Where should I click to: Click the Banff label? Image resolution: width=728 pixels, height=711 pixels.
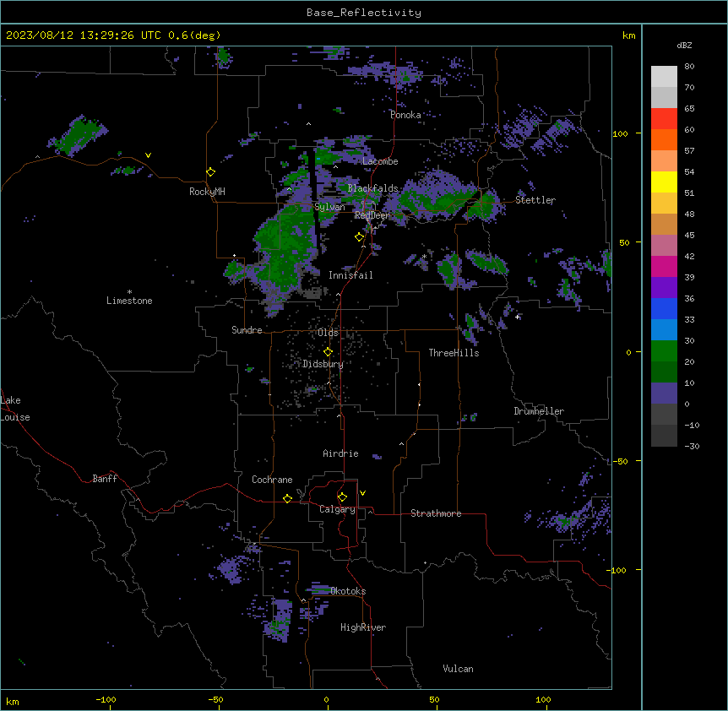105,479
